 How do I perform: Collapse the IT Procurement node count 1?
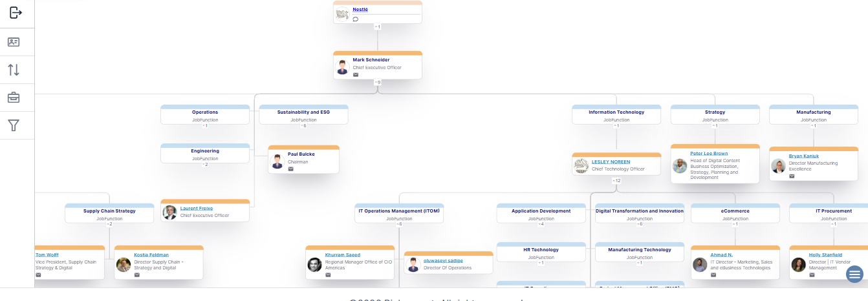(834, 224)
